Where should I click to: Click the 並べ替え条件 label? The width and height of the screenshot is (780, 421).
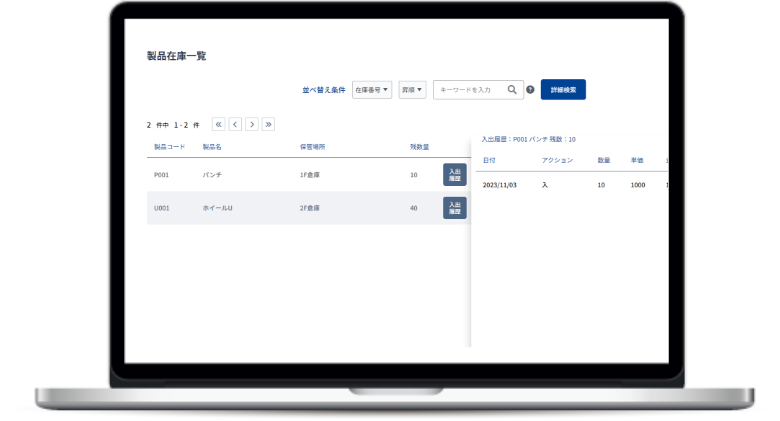click(x=324, y=90)
